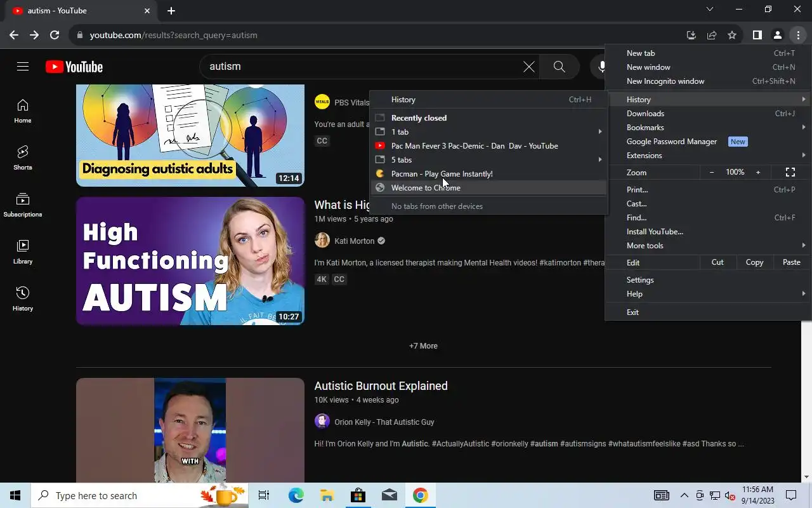This screenshot has height=508, width=812.
Task: Click the search magnifier button
Action: [x=559, y=67]
